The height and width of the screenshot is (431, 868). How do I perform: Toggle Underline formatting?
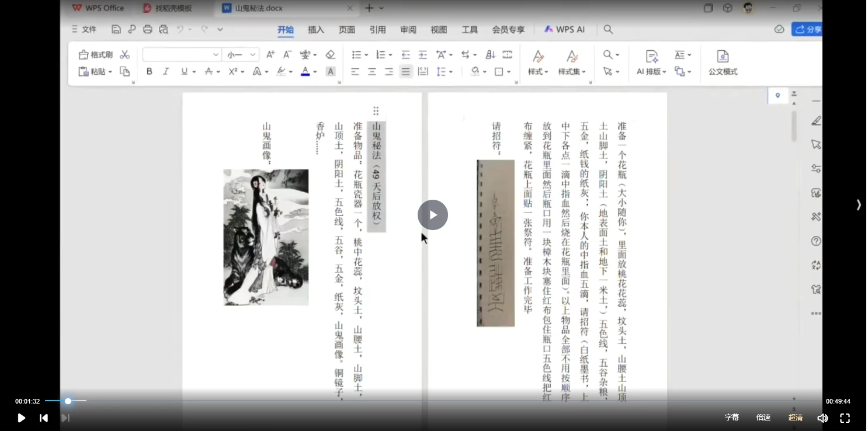185,71
